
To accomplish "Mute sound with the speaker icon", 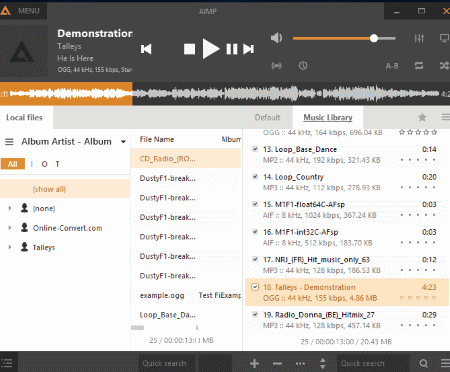I will click(276, 38).
